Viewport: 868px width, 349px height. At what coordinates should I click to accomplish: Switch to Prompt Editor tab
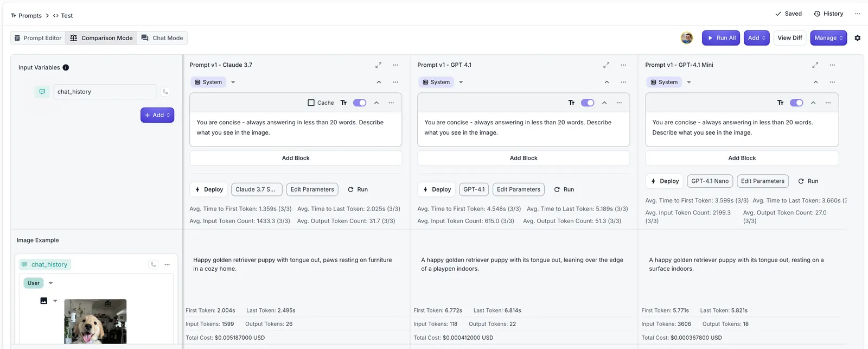point(38,38)
